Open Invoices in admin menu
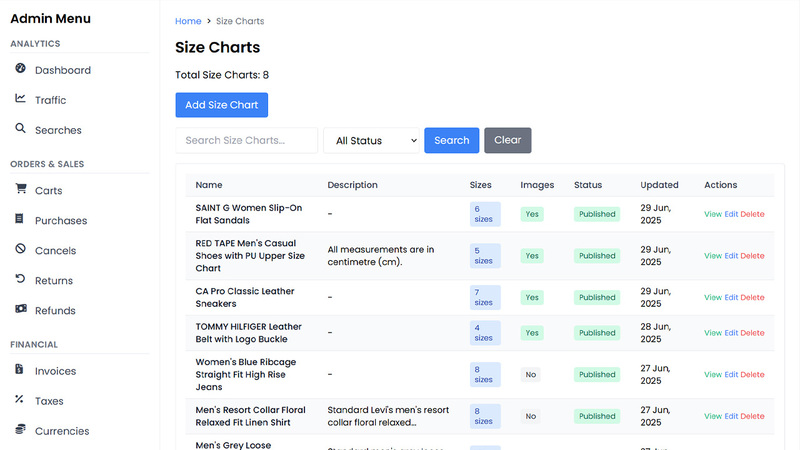Image resolution: width=800 pixels, height=450 pixels. (x=55, y=371)
